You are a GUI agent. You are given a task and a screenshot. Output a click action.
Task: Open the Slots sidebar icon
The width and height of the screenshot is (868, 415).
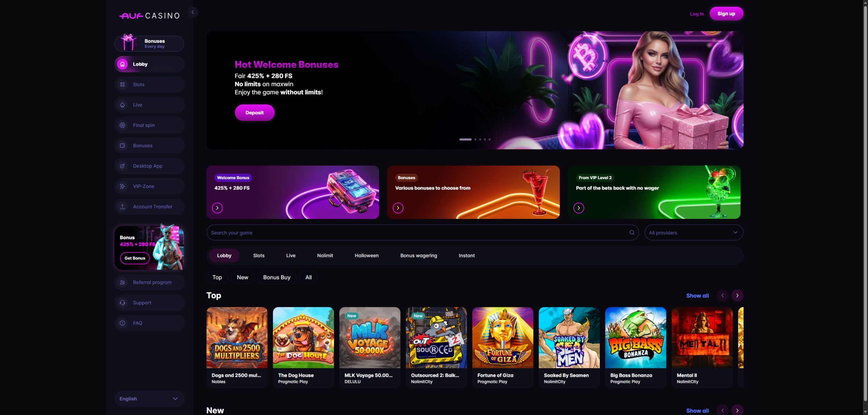point(122,85)
